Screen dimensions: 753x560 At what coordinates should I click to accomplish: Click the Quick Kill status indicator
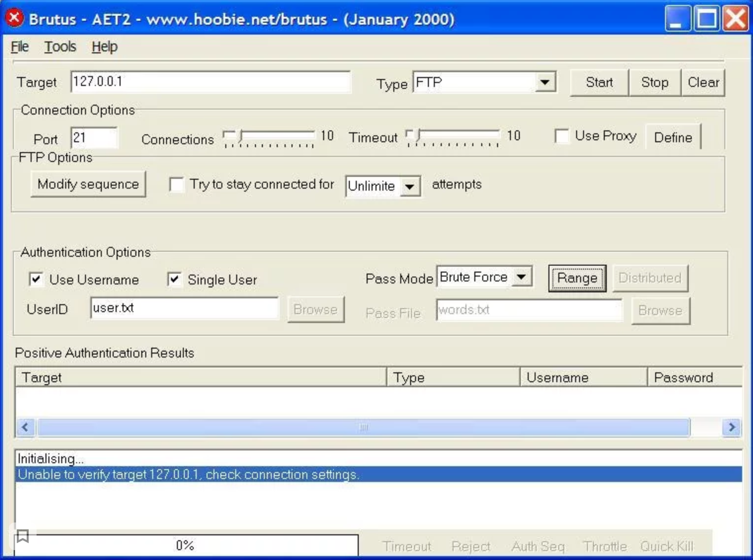pos(667,546)
